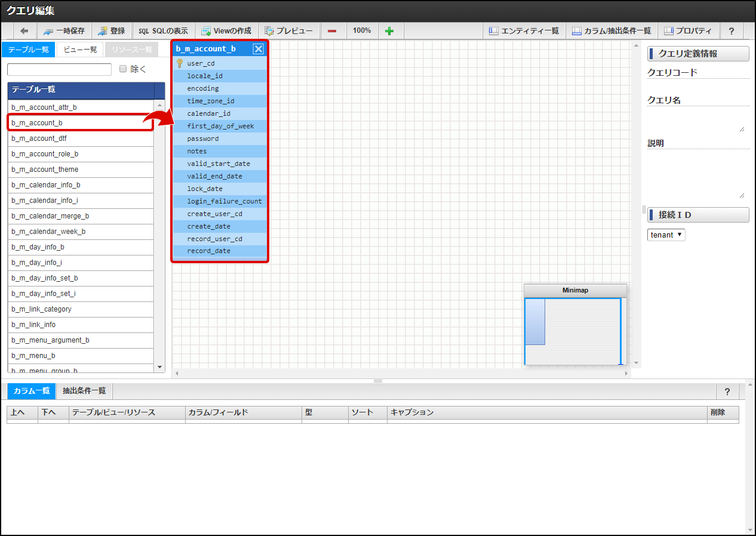Click the table list scrollbar down arrow
This screenshot has height=536, width=756.
[159, 366]
